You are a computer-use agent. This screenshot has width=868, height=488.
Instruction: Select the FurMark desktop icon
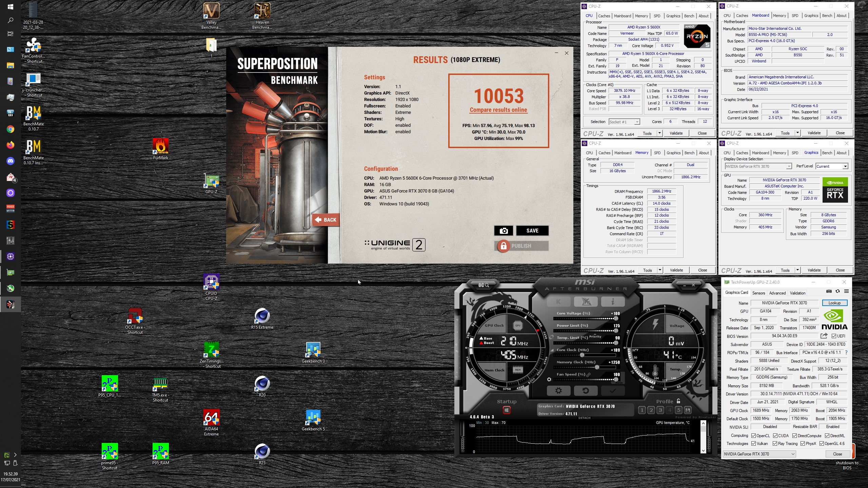160,149
